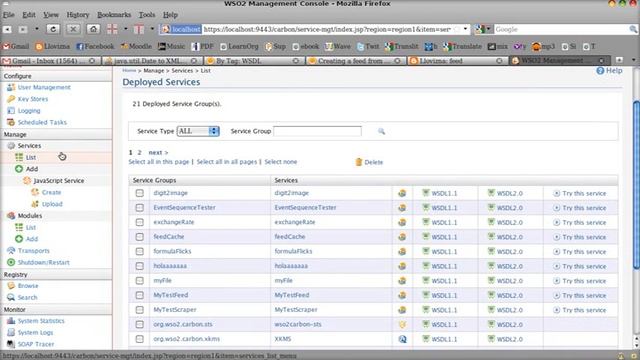Click the Transports icon in sidebar
The height and width of the screenshot is (360, 640).
[x=11, y=251]
